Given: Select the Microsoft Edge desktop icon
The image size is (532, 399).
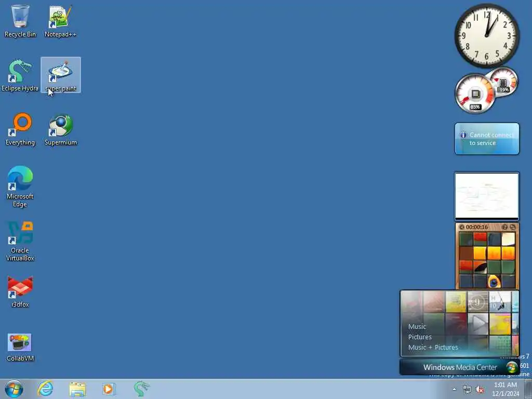Looking at the screenshot, I should [20, 187].
